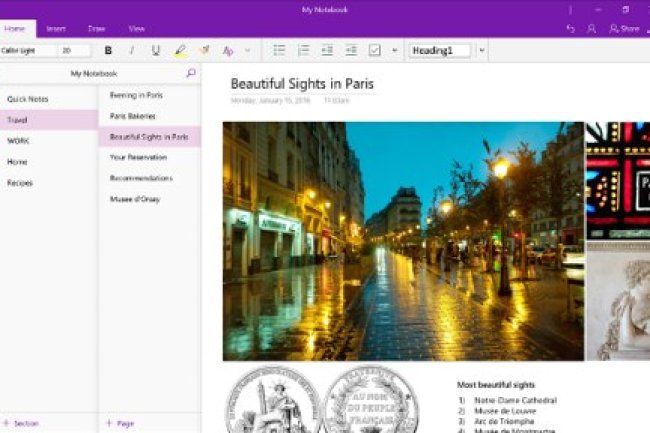Insert a numbered list
Image resolution: width=650 pixels, height=433 pixels.
coord(303,51)
